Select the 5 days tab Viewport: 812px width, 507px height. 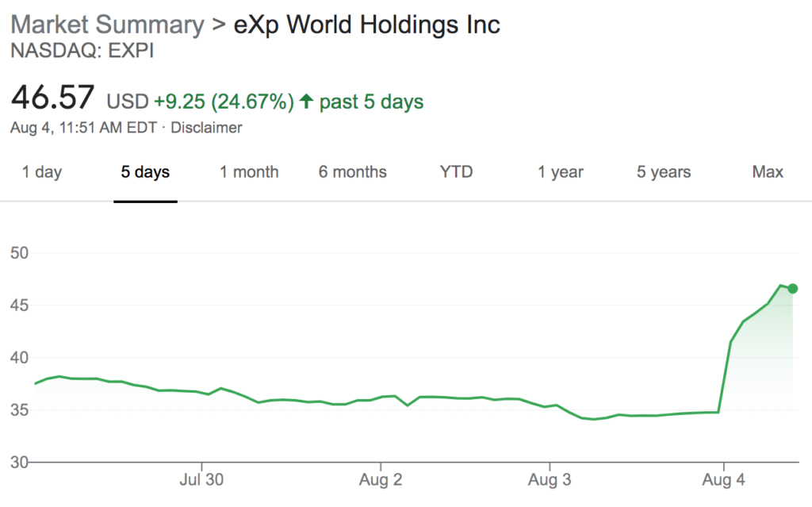[145, 172]
